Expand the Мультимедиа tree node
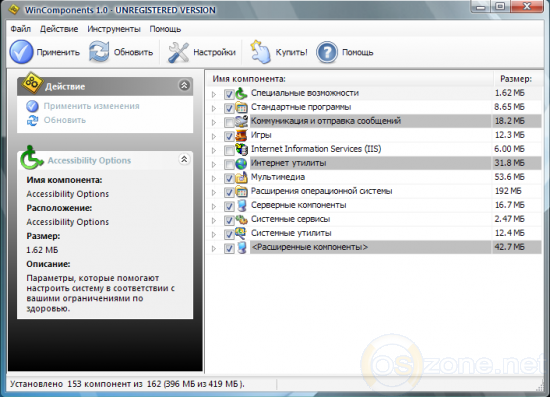This screenshot has height=397, width=550. coord(214,179)
